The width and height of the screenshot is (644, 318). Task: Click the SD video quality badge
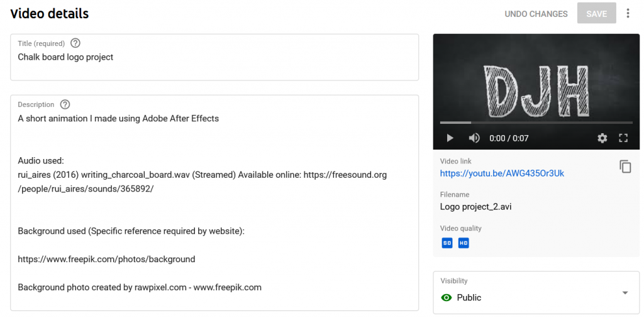point(447,243)
